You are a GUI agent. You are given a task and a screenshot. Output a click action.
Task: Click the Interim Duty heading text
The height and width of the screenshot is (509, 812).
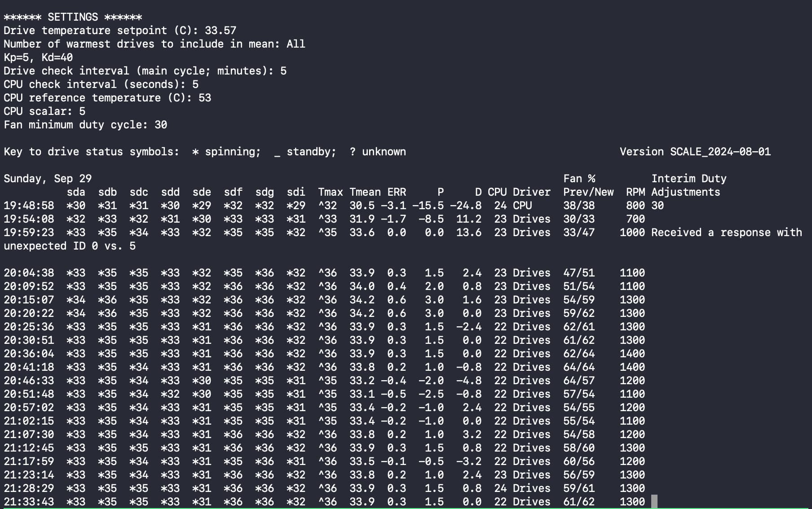point(688,179)
